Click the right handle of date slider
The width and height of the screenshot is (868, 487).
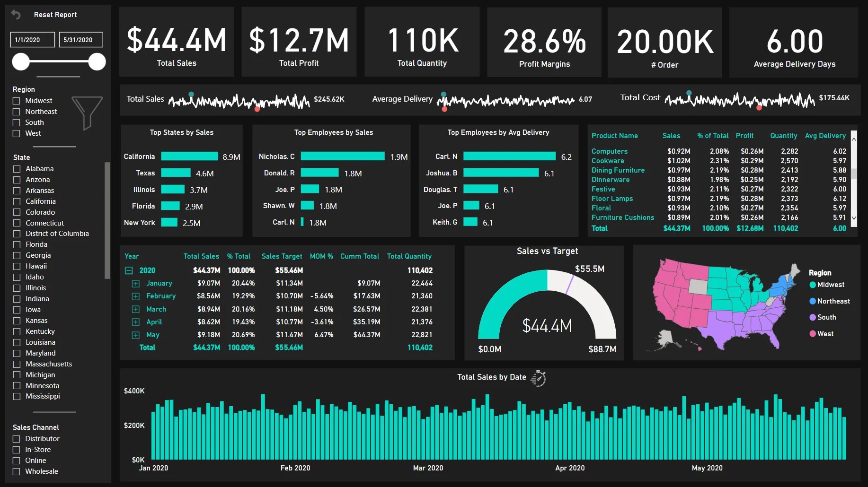click(97, 62)
